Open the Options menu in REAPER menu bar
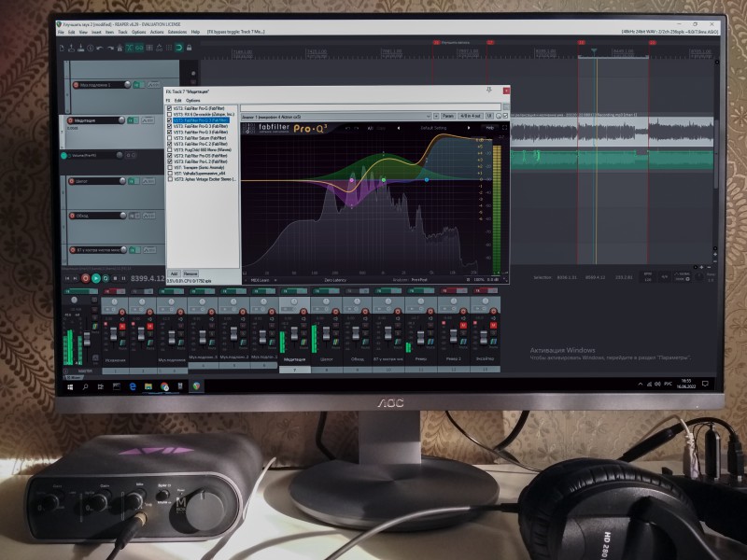The width and height of the screenshot is (747, 560). (x=138, y=32)
